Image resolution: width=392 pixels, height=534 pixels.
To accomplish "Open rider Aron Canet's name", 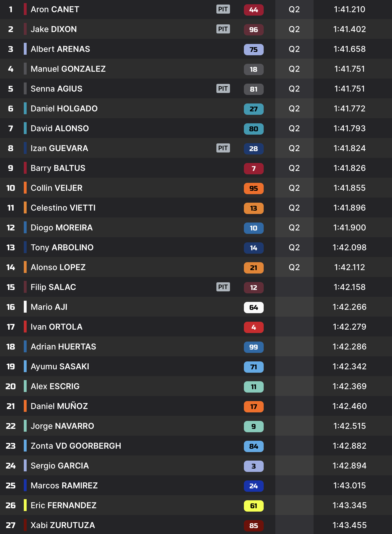I will [x=55, y=9].
